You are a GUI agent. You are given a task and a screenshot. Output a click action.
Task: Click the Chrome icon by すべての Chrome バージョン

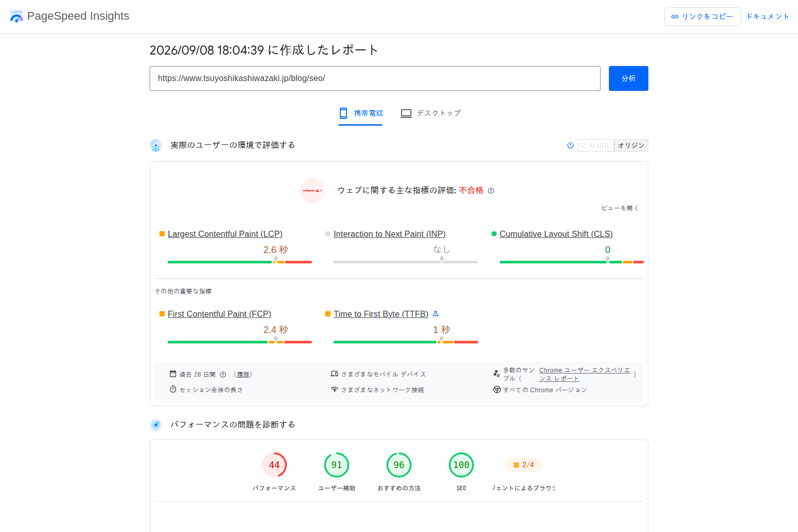[x=497, y=390]
